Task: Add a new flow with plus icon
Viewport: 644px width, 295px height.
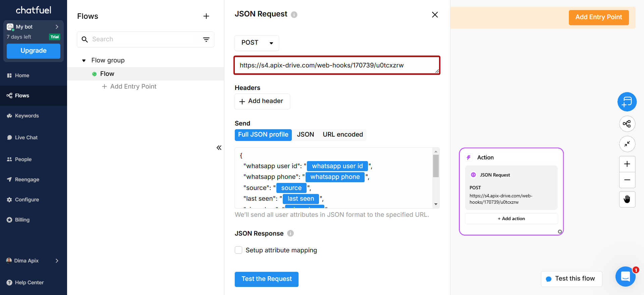Action: click(206, 16)
